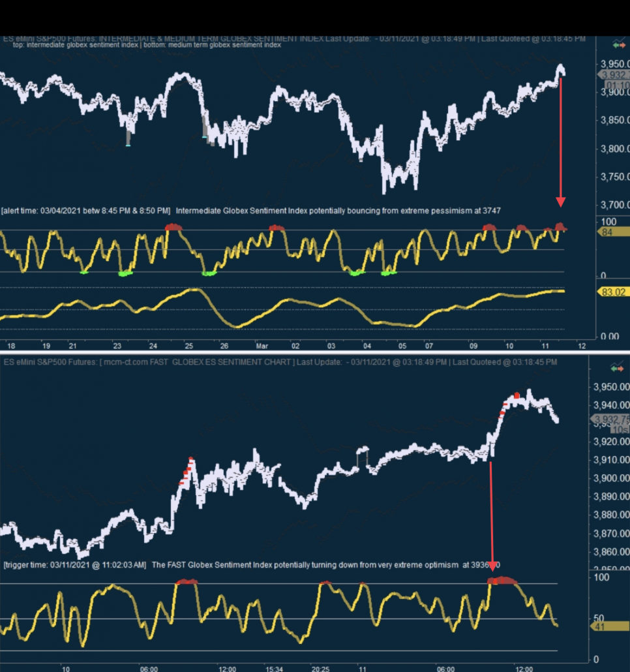Click the 10s interval tag on the FAST chart
The image size is (630, 672).
[x=620, y=429]
